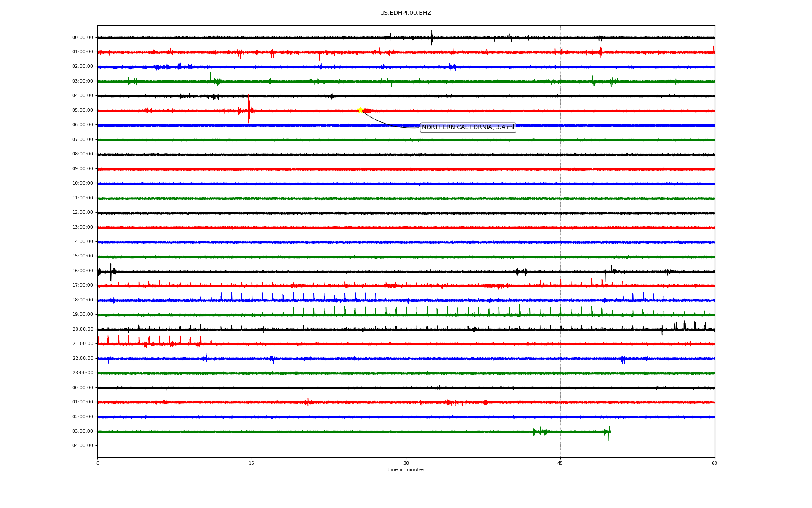Click the 23:00:00 row time label
The width and height of the screenshot is (812, 508).
(x=82, y=373)
